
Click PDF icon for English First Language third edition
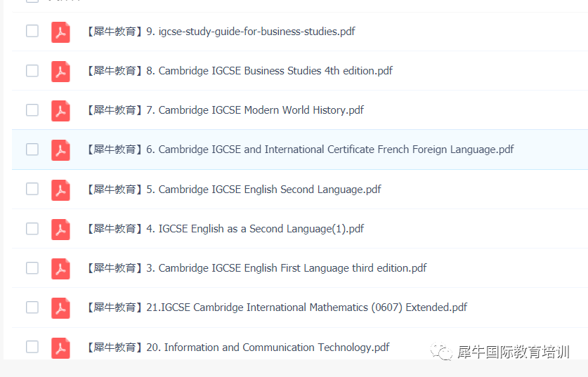coord(60,269)
